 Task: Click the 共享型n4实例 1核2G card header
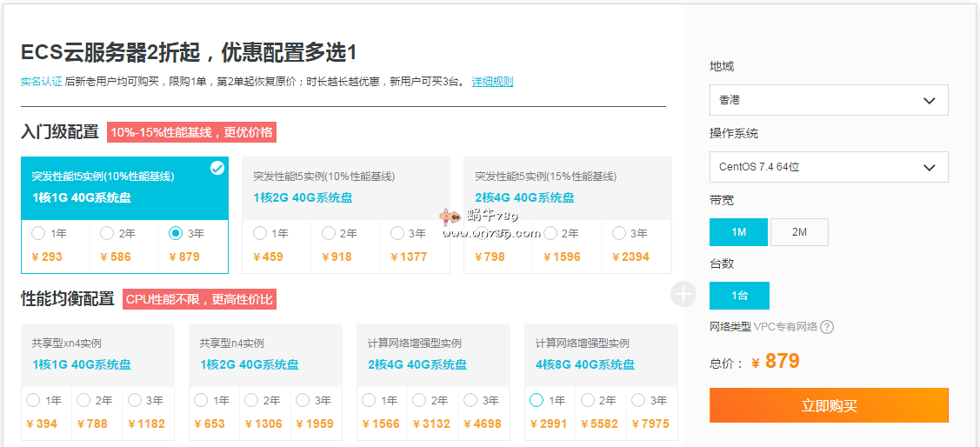(267, 354)
